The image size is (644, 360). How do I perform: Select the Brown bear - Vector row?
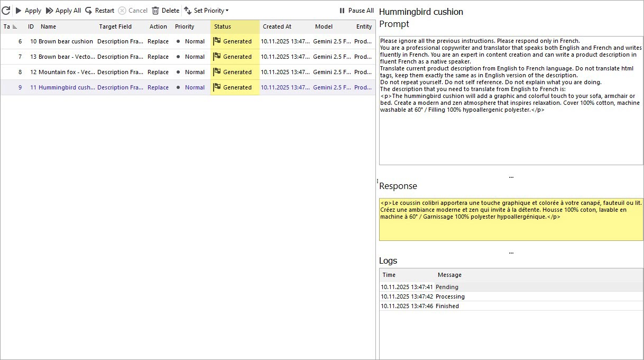tap(188, 57)
